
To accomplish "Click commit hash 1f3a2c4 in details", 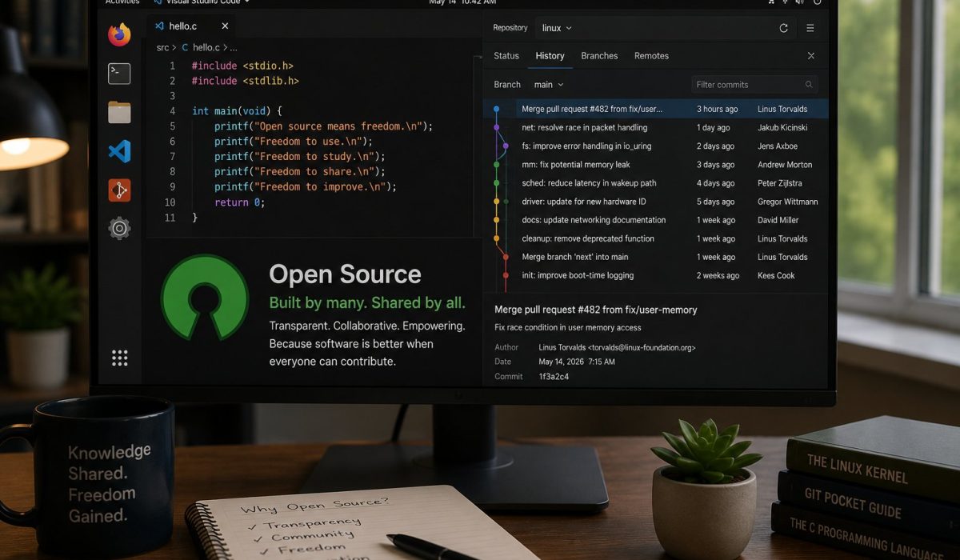I will click(554, 377).
